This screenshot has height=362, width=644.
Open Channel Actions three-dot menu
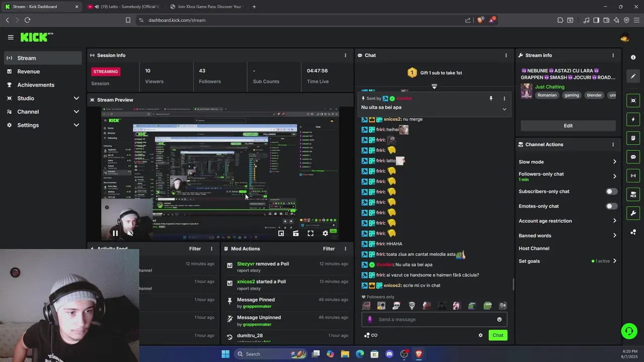click(x=613, y=144)
